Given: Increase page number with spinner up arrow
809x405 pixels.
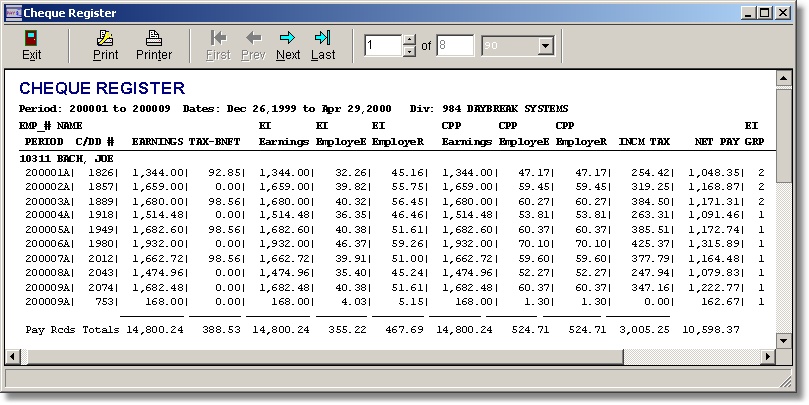Looking at the screenshot, I should click(408, 40).
